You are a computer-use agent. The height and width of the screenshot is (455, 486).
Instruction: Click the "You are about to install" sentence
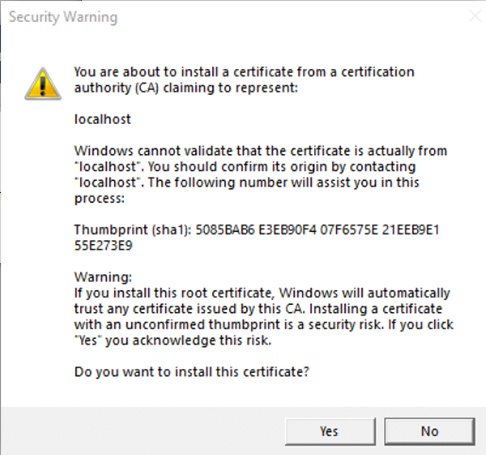(x=244, y=72)
